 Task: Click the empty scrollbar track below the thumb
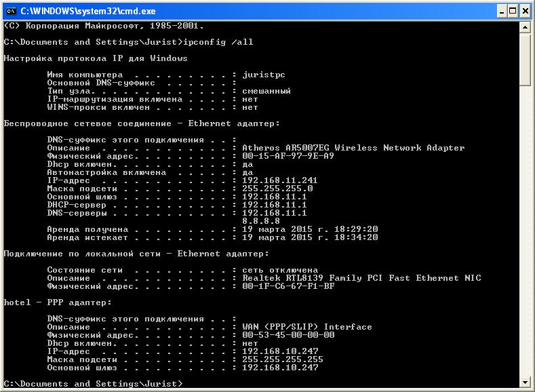tap(526, 237)
